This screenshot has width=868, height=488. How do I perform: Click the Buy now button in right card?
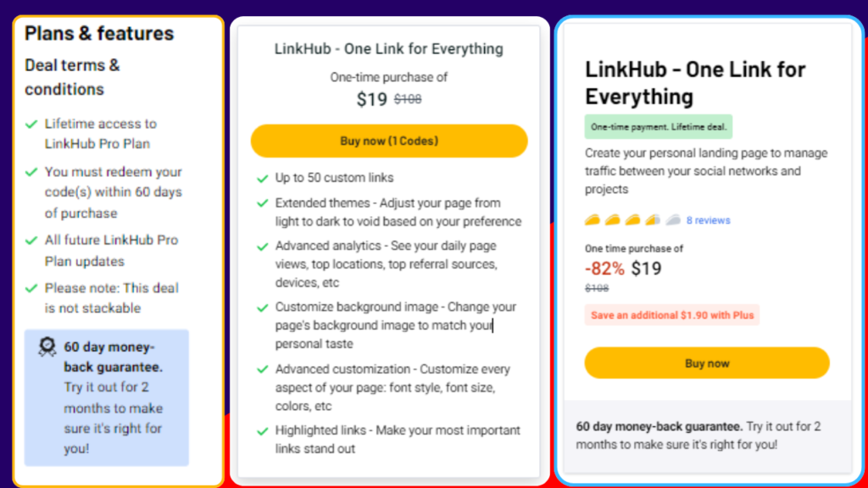coord(707,363)
